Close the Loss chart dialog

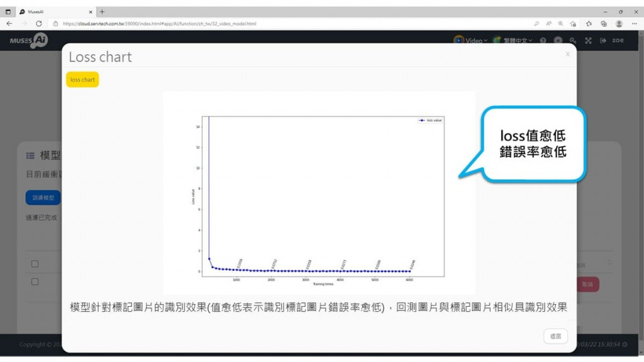point(568,54)
